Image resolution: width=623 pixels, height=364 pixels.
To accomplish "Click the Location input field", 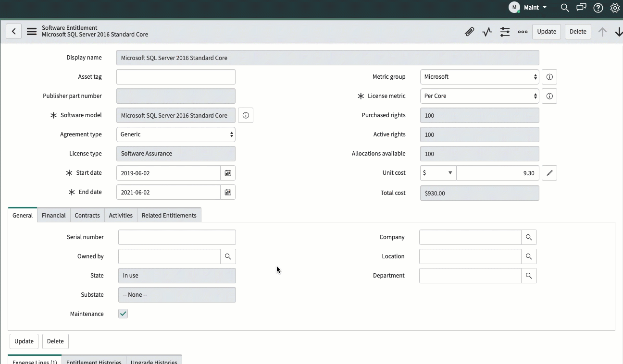I will click(x=470, y=256).
